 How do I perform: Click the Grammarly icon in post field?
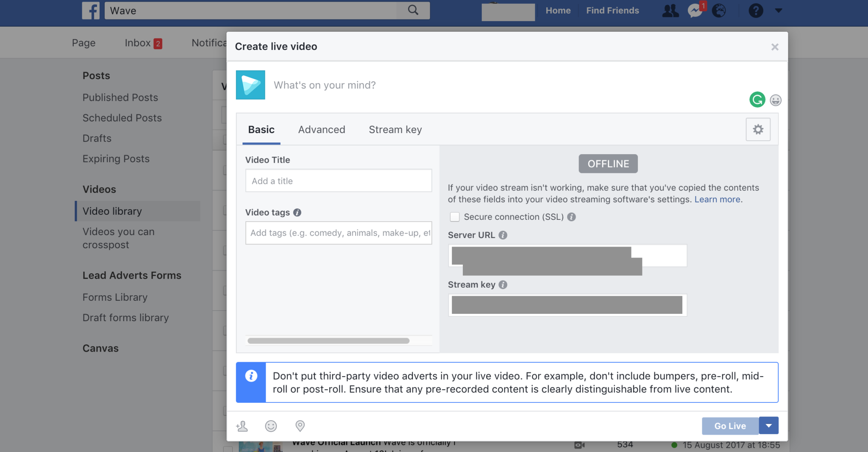click(x=757, y=100)
